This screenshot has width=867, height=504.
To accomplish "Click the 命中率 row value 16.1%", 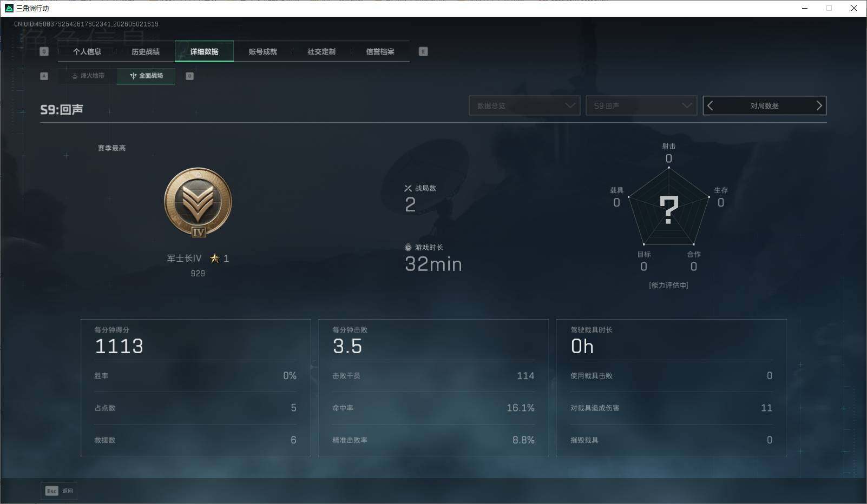I will coord(521,408).
